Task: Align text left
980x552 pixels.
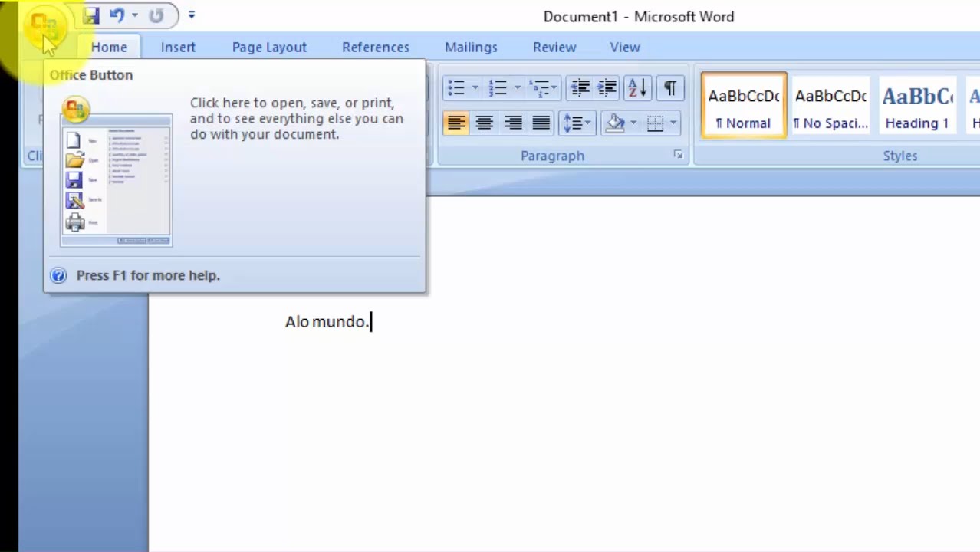Action: pos(456,123)
